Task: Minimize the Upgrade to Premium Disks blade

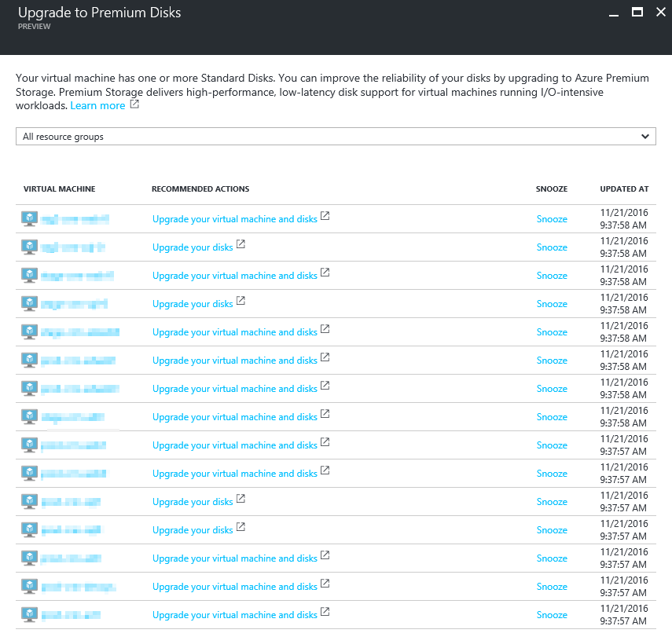Action: click(x=614, y=16)
